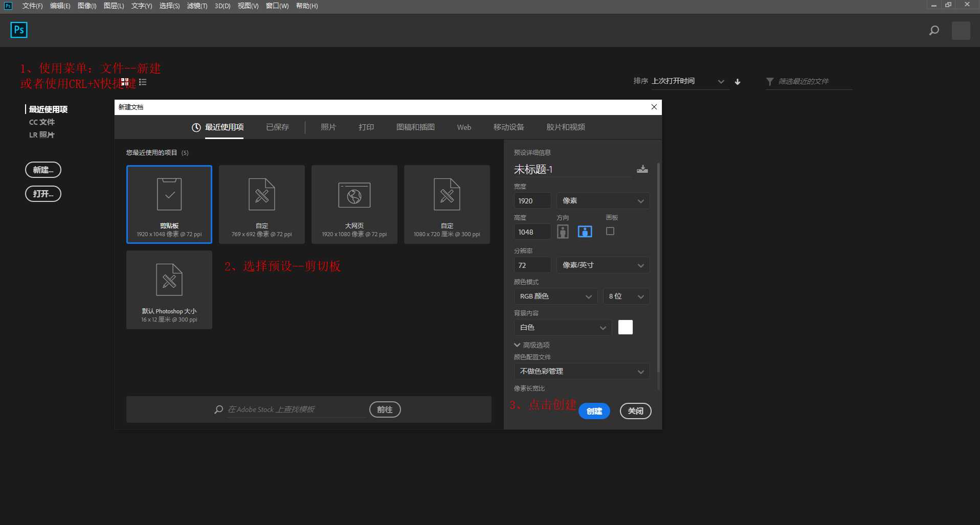Switch to 胶片和视频 tab
This screenshot has height=525, width=980.
click(x=566, y=127)
